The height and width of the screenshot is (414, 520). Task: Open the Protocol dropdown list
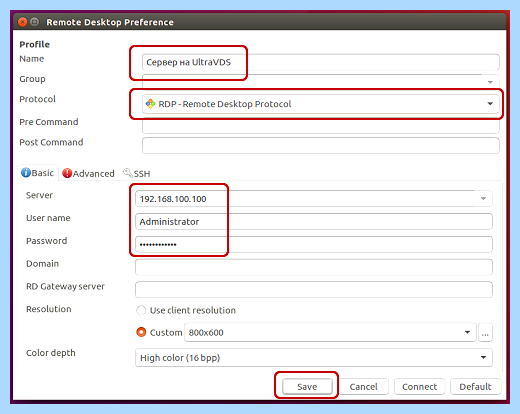(x=321, y=104)
